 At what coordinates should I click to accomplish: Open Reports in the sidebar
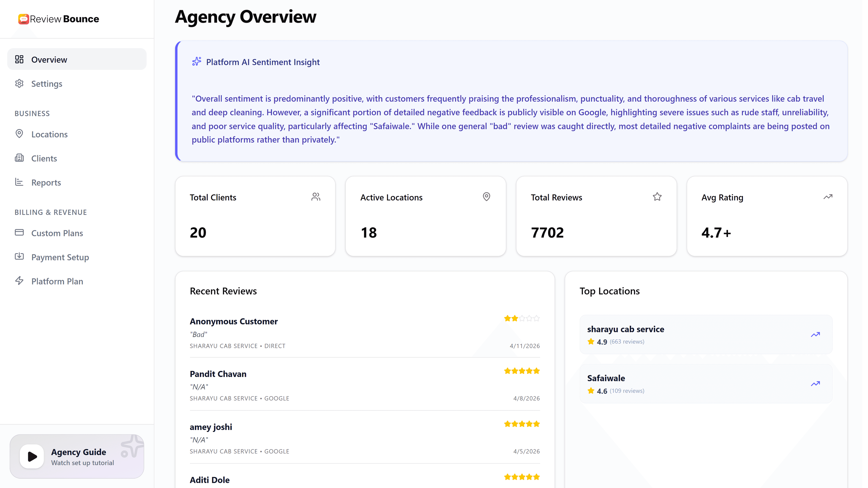[x=77, y=182]
